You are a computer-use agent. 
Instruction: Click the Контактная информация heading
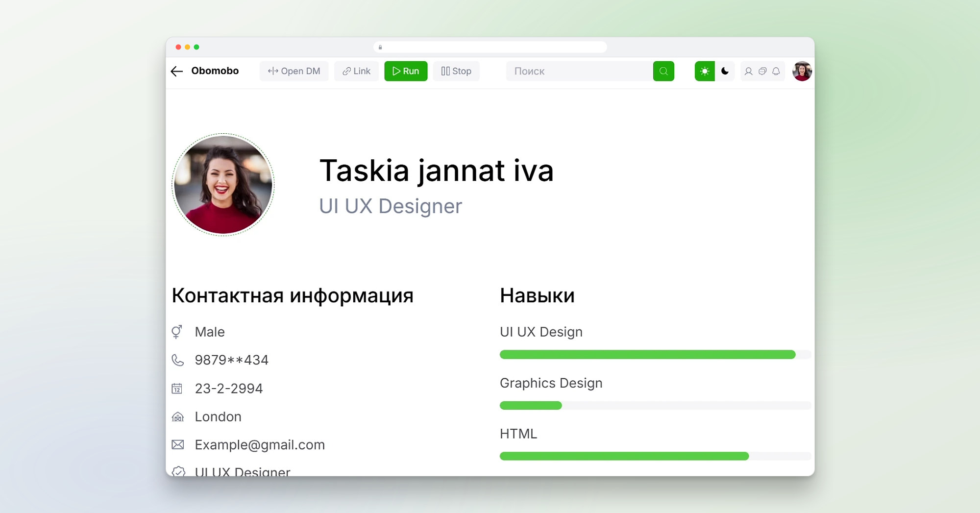pyautogui.click(x=293, y=296)
